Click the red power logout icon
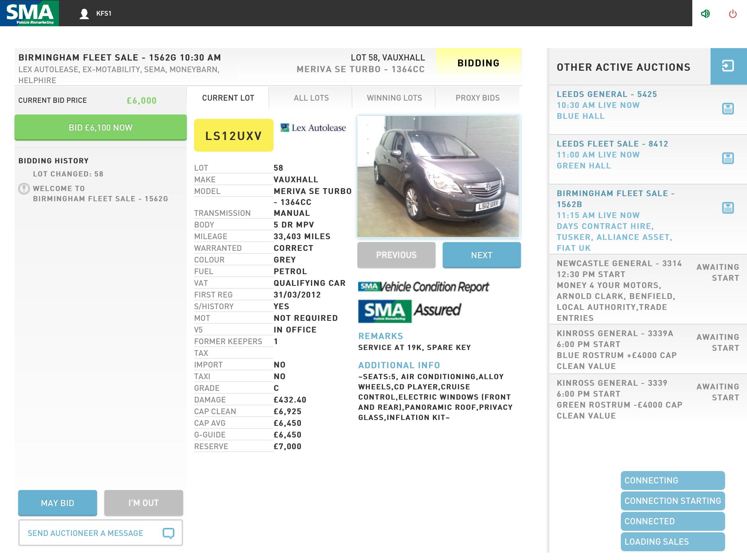The height and width of the screenshot is (560, 747). tap(732, 14)
